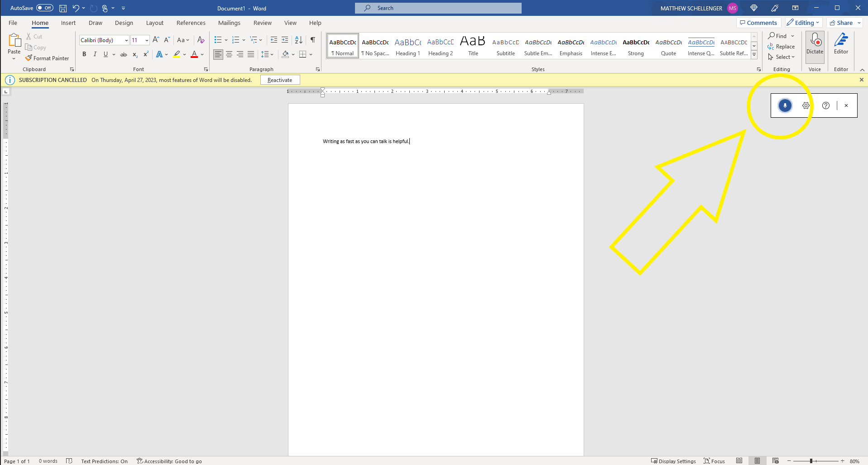Apply the Heading 1 style
Screen dimensions: 868x465
tap(408, 46)
